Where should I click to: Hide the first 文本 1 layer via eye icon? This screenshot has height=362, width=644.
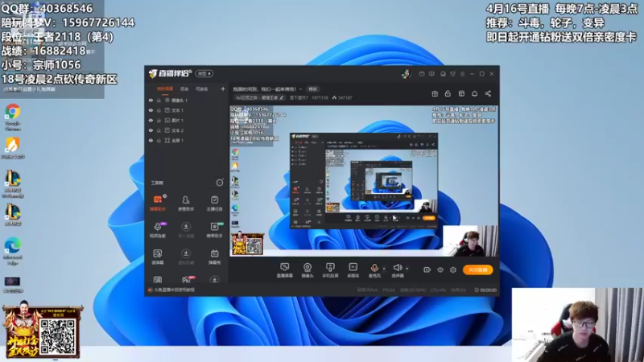(x=151, y=110)
